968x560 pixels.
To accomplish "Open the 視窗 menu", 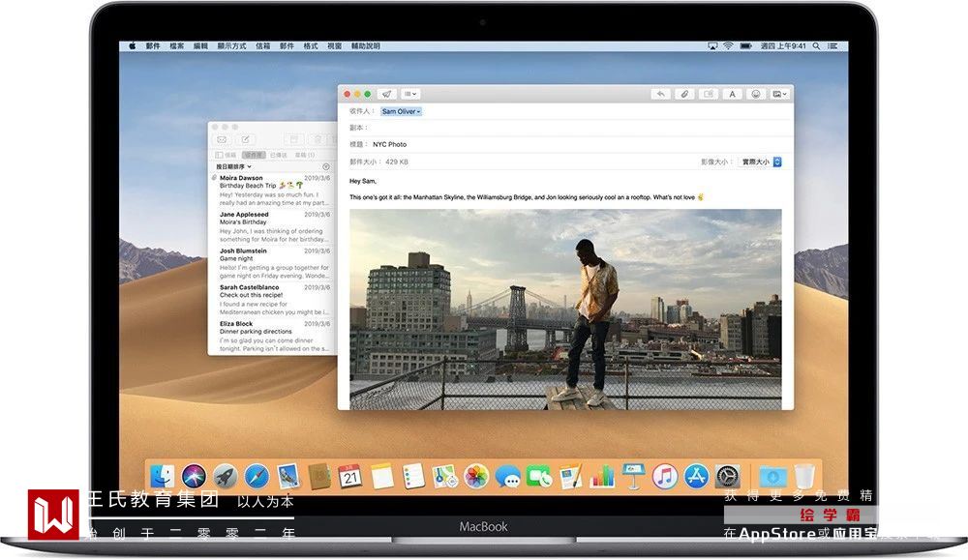I will click(x=335, y=46).
